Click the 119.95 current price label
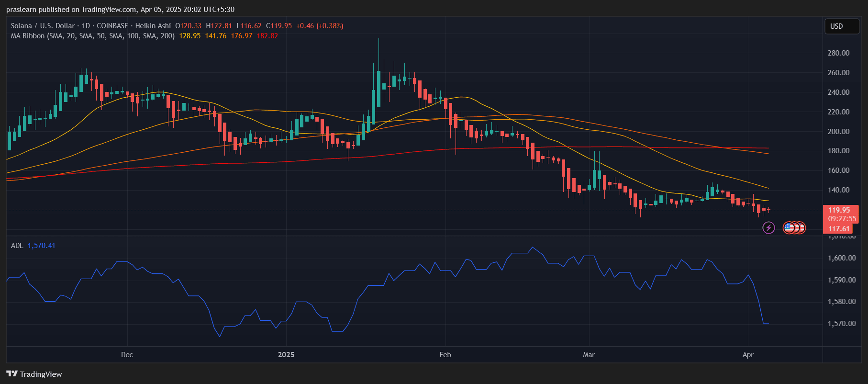The height and width of the screenshot is (384, 868). 839,210
